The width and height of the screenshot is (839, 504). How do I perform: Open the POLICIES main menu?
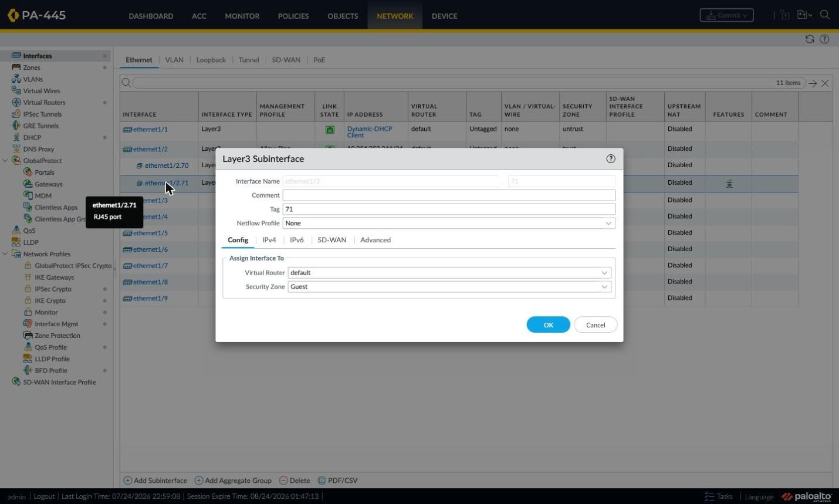[293, 16]
